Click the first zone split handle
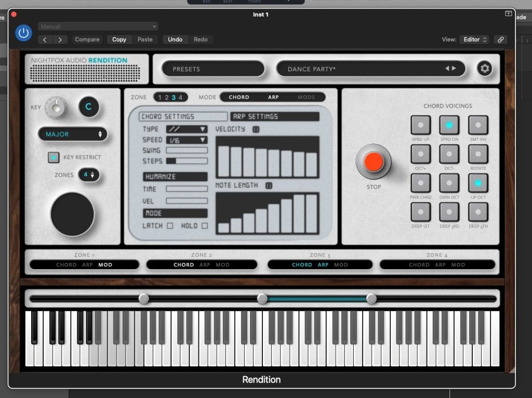Screen dimensions: 532x398 click(x=143, y=299)
